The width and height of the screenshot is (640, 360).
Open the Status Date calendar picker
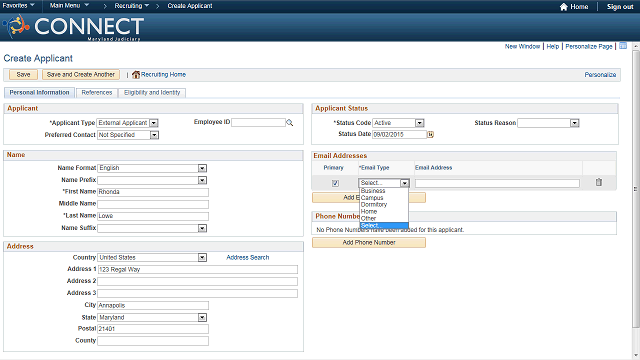(430, 134)
